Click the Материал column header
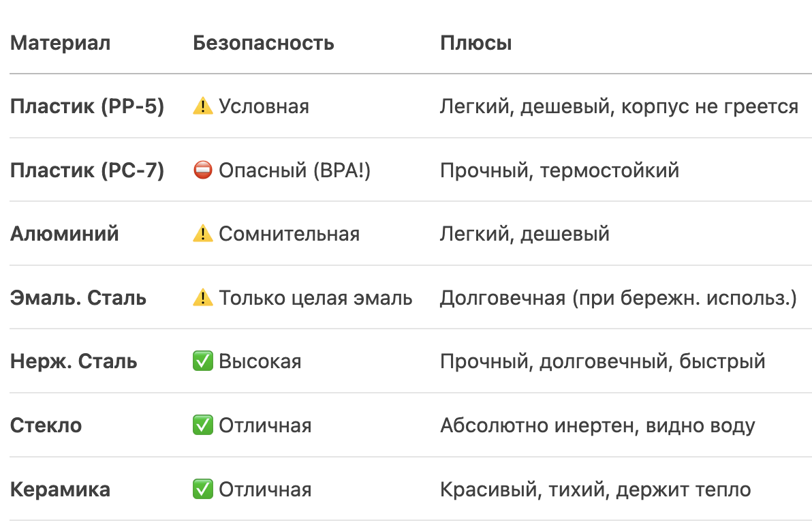This screenshot has width=812, height=525. coord(60,43)
